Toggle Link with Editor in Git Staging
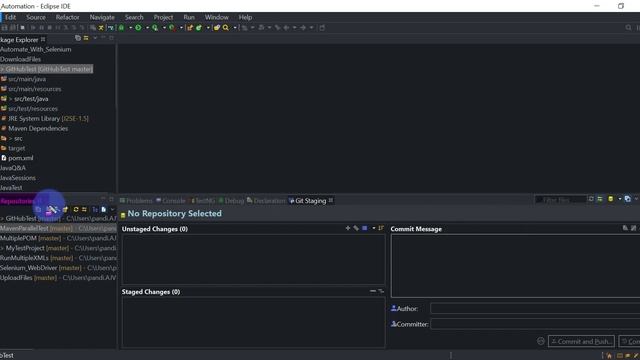 [x=600, y=199]
